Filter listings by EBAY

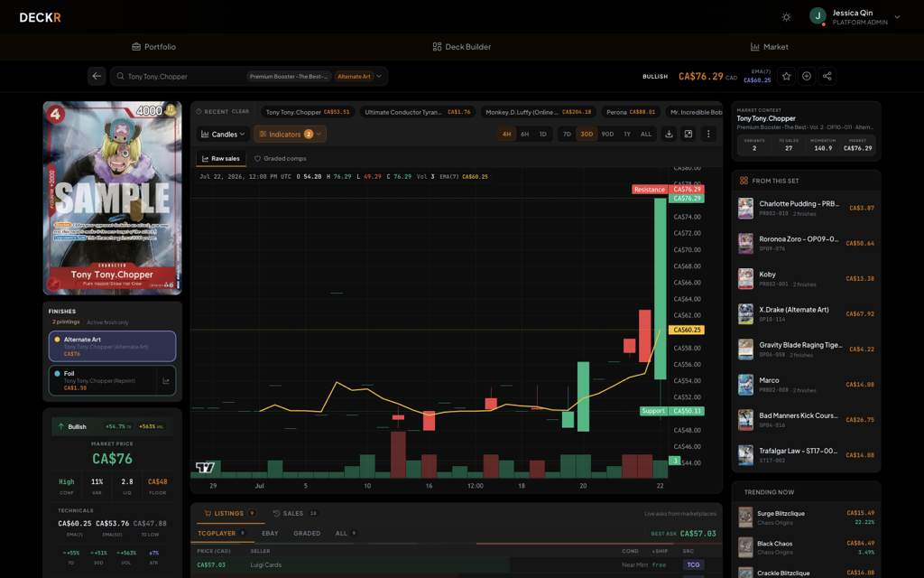tap(270, 533)
